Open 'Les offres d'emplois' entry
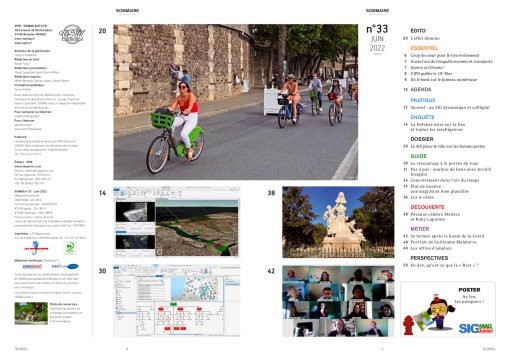This screenshot has width=510, height=360. coord(431,248)
